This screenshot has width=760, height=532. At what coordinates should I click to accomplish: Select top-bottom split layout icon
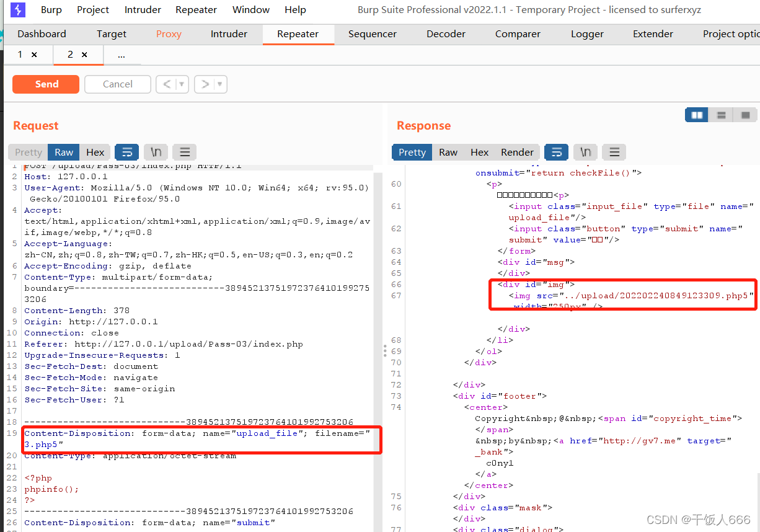tap(721, 115)
